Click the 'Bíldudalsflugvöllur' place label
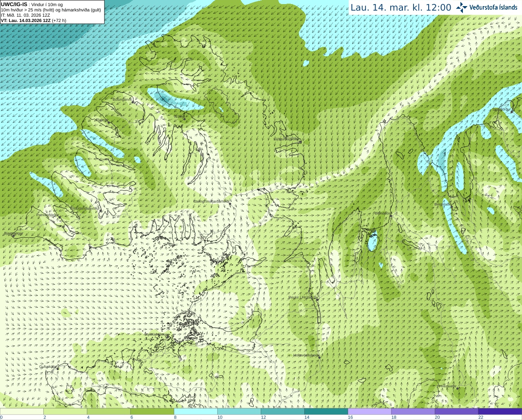Viewport: 522px width, 420px height. (x=85, y=208)
